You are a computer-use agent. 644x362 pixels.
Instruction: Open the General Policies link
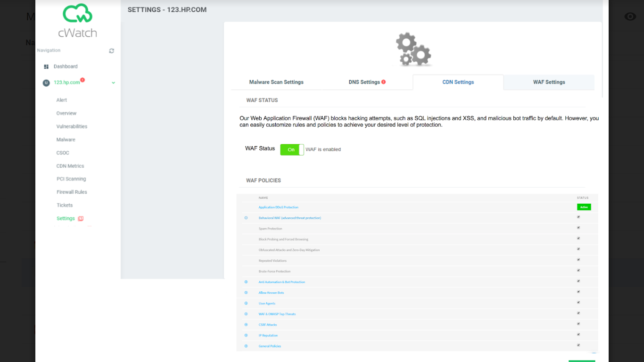point(270,346)
